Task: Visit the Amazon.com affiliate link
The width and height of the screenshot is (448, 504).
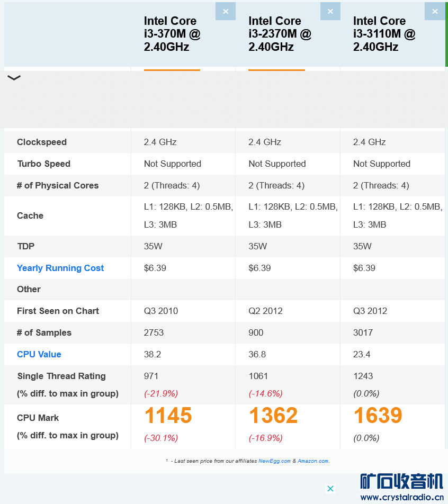Action: pyautogui.click(x=313, y=461)
